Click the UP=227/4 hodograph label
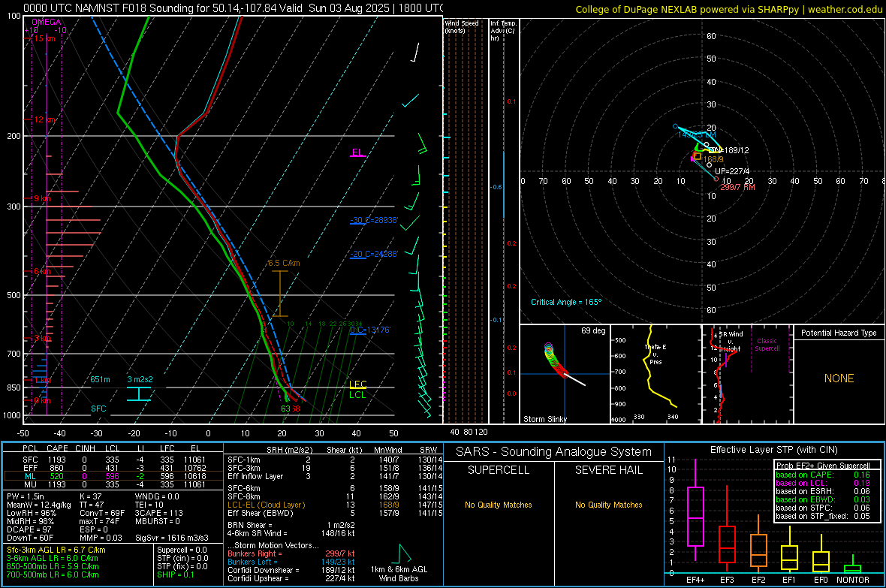The width and height of the screenshot is (886, 588). click(x=732, y=171)
